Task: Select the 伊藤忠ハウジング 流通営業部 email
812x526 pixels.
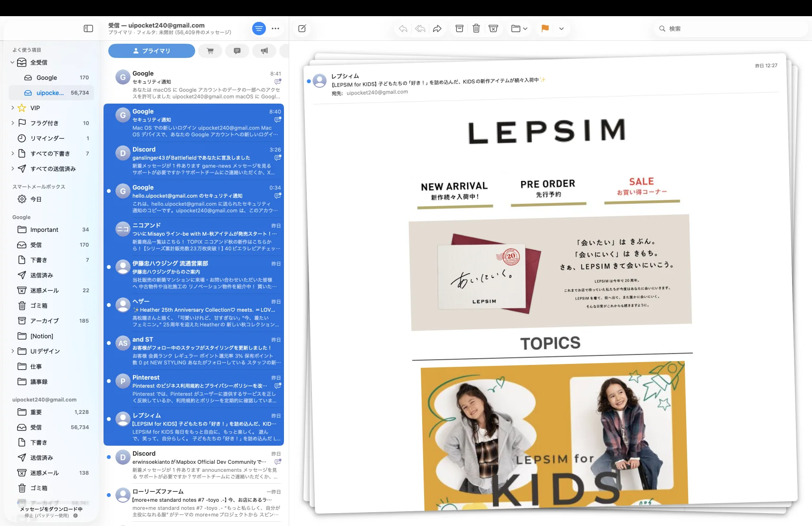Action: pos(194,275)
